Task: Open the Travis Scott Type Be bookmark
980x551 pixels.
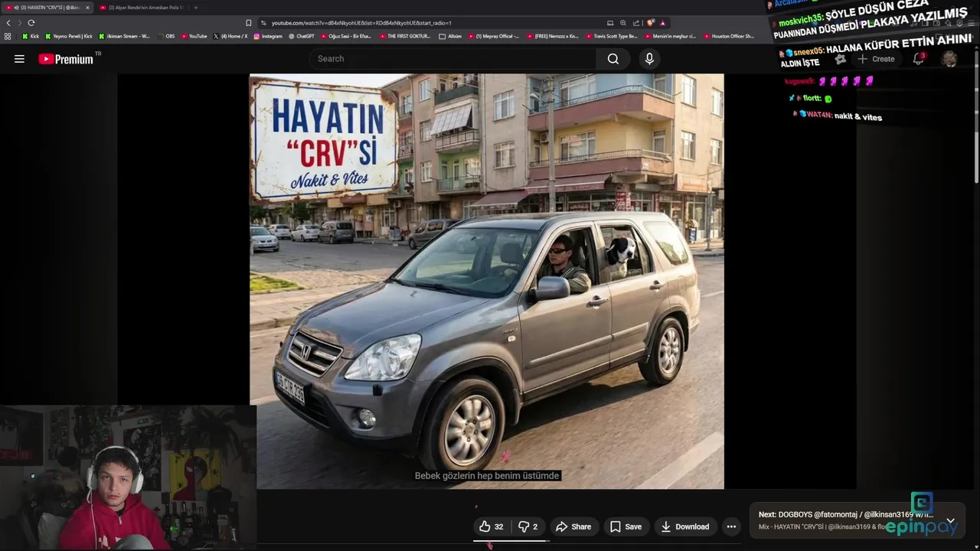Action: point(611,36)
